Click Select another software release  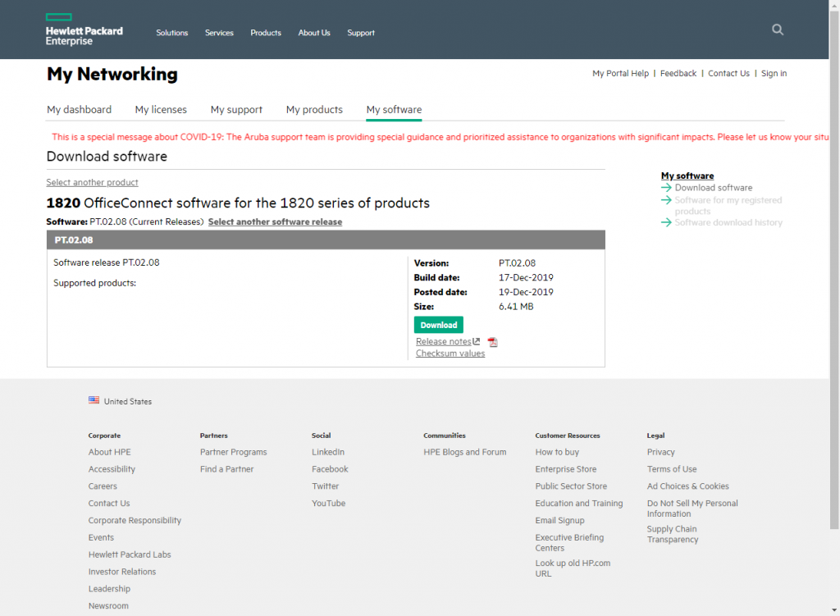(x=275, y=221)
